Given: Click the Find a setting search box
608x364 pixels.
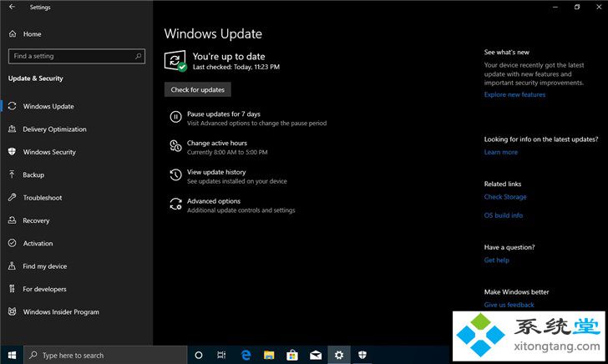Looking at the screenshot, I should (x=77, y=56).
